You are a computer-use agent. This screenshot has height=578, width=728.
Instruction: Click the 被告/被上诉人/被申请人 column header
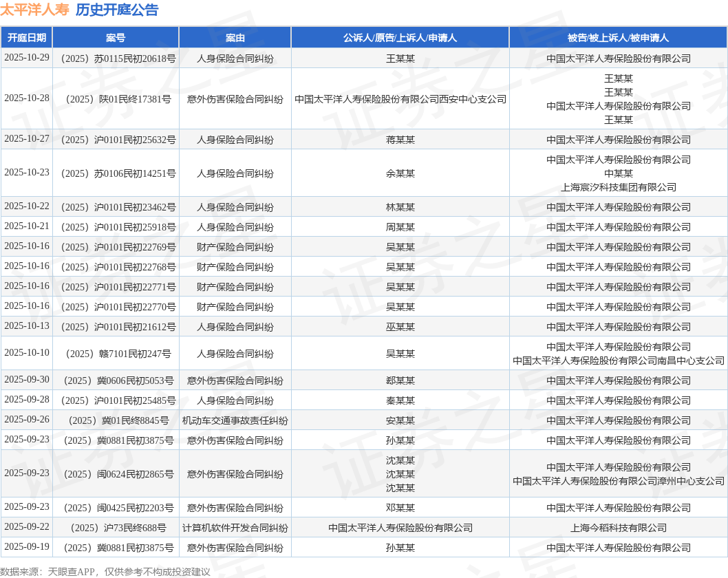click(619, 38)
